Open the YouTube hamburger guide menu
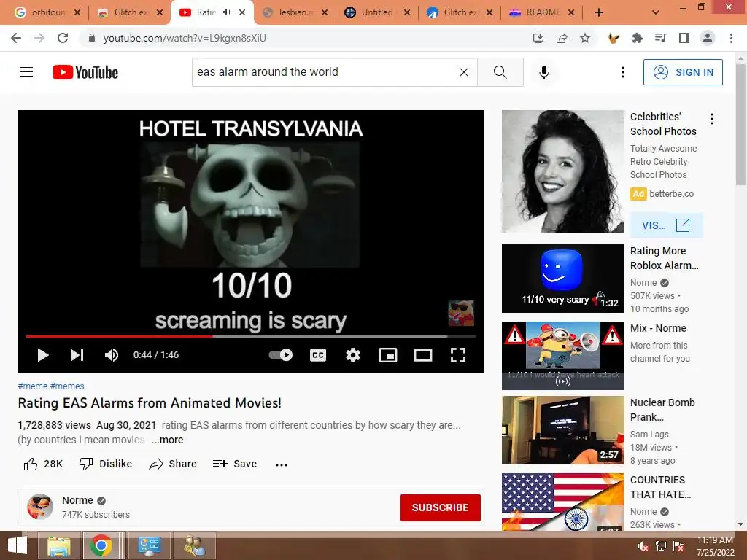747x560 pixels. point(26,72)
